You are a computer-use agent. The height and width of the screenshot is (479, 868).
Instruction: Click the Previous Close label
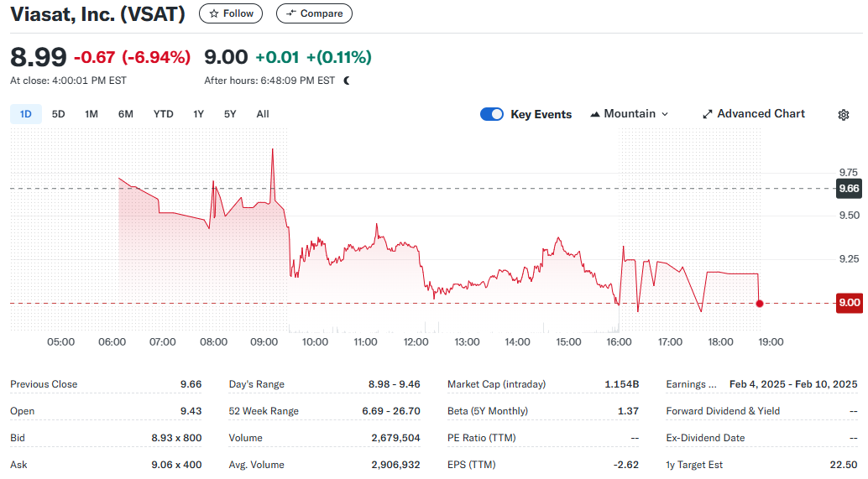[44, 384]
